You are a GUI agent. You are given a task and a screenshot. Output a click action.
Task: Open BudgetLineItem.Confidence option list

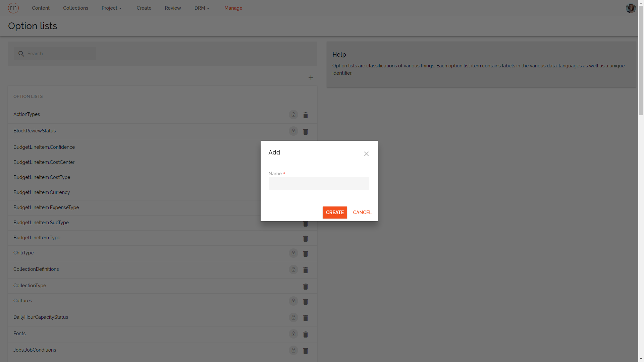44,147
